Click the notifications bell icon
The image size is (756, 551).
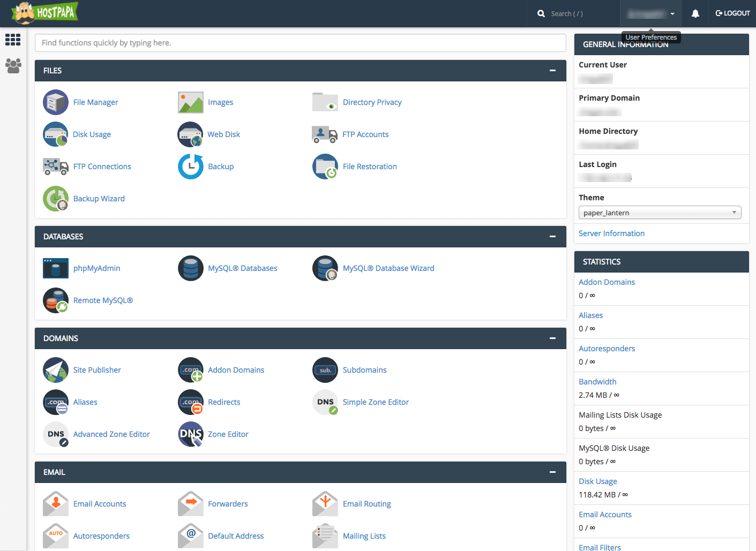pos(695,14)
